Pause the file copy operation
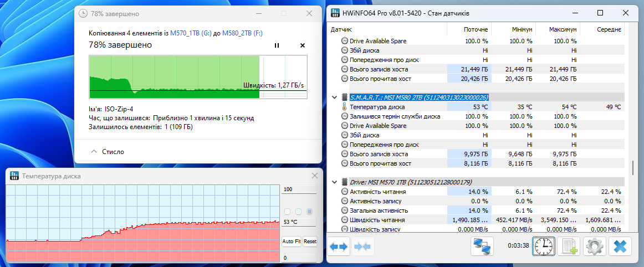This screenshot has width=644, height=267. coord(277,45)
